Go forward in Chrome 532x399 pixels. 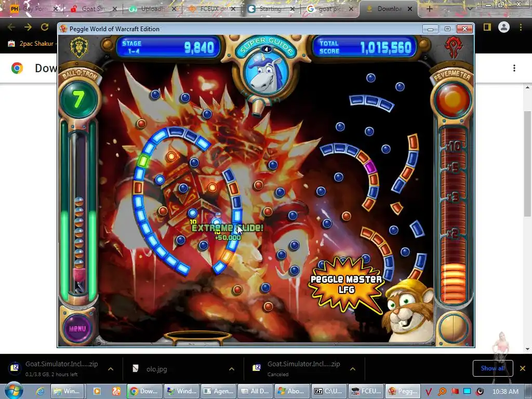(x=28, y=27)
